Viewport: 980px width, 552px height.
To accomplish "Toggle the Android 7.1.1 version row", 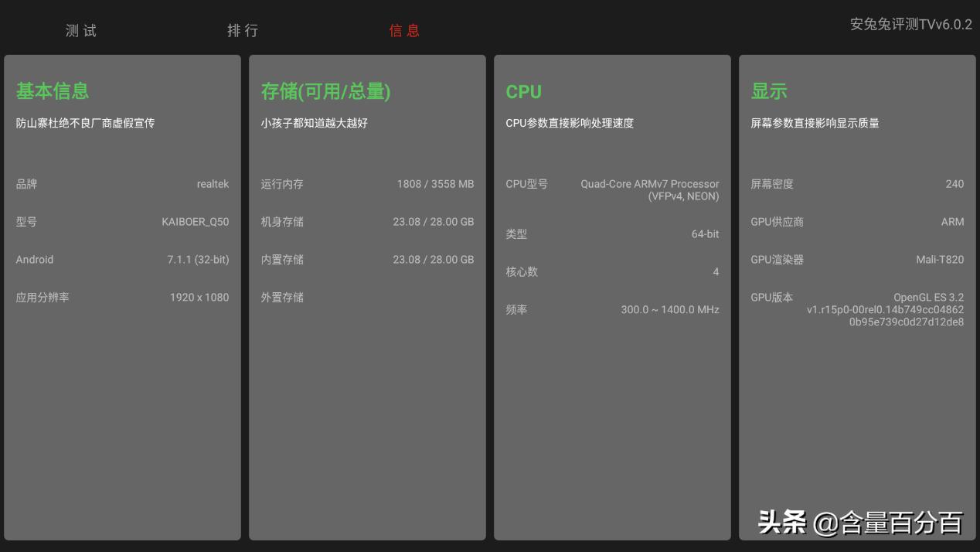I will click(x=122, y=260).
